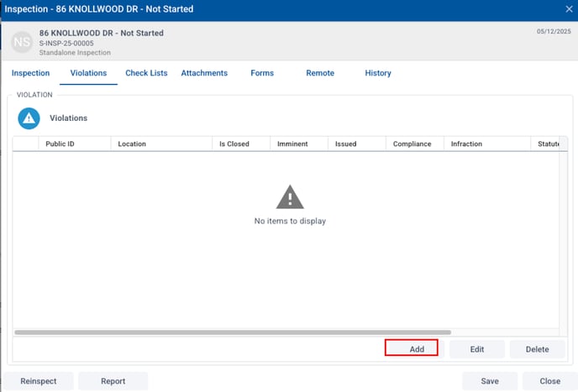Image resolution: width=578 pixels, height=392 pixels.
Task: Click the gray empty-list warning triangle
Action: pos(290,197)
